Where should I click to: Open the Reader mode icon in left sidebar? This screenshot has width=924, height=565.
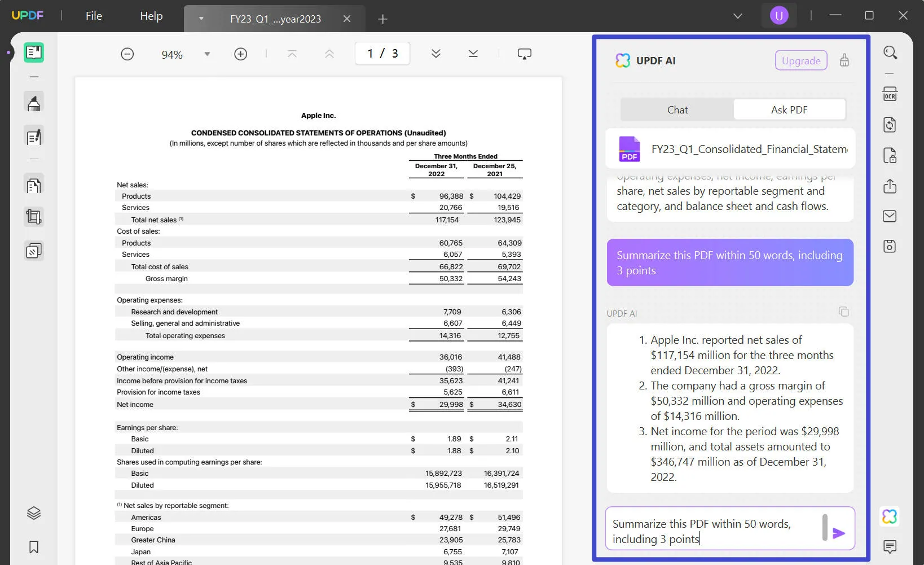(34, 52)
